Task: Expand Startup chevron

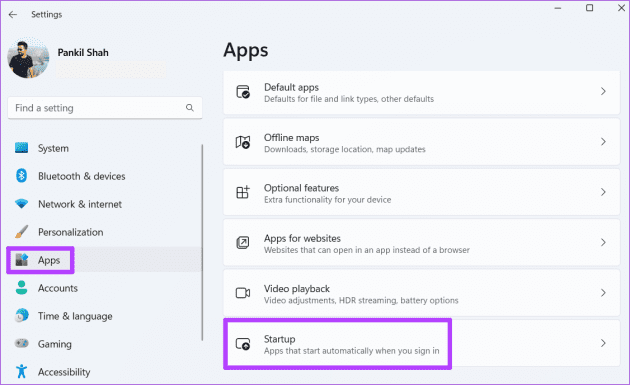Action: tap(603, 343)
